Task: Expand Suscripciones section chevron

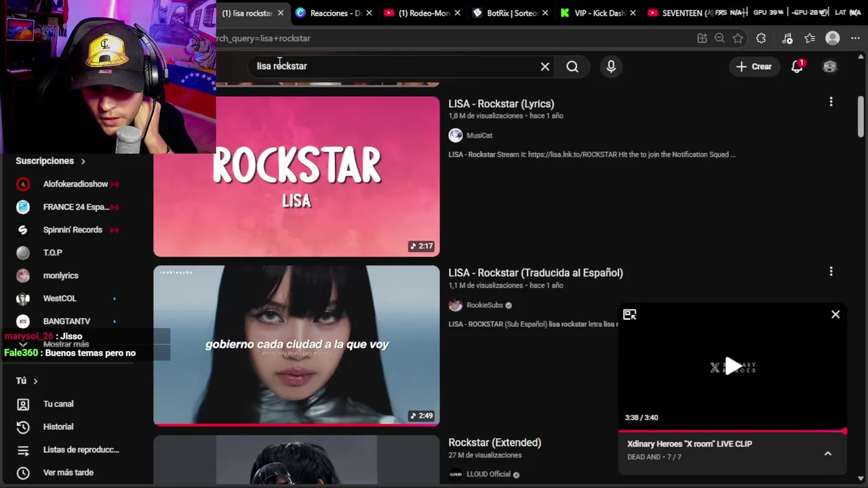Action: pos(83,161)
